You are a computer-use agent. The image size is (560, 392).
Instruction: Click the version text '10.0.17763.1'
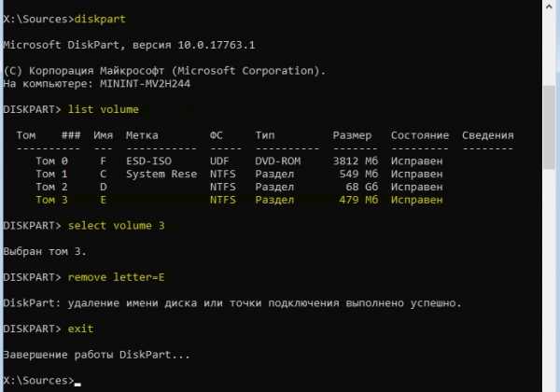tap(217, 45)
